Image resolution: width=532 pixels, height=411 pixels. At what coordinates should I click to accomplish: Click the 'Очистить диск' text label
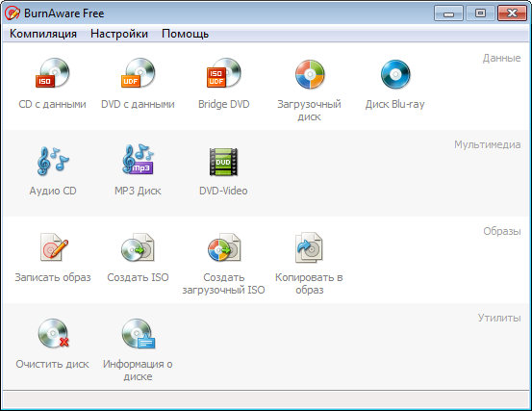point(52,364)
